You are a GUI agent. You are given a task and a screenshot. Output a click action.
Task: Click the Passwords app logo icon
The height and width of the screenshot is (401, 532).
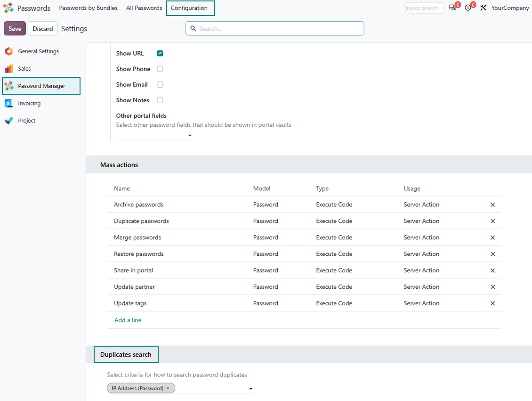tap(8, 8)
